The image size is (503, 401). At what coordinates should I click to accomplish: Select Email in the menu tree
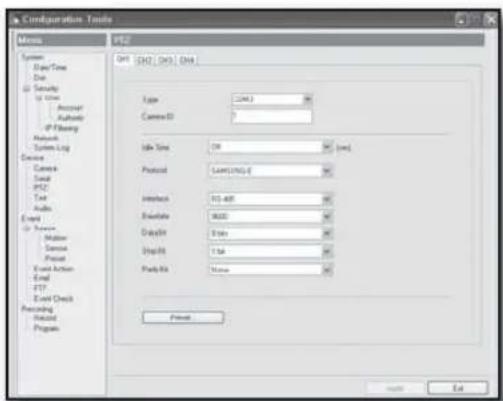click(x=41, y=278)
